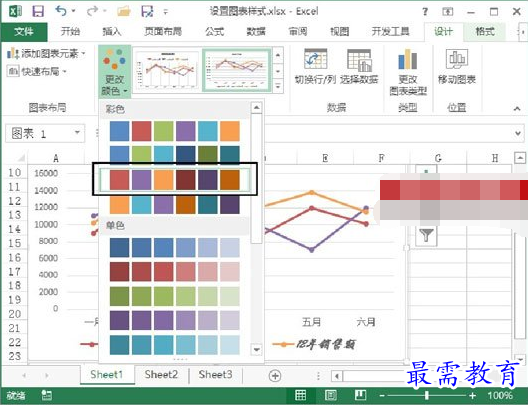Expand the formula bar chevron
This screenshot has width=528, height=405.
[518, 133]
